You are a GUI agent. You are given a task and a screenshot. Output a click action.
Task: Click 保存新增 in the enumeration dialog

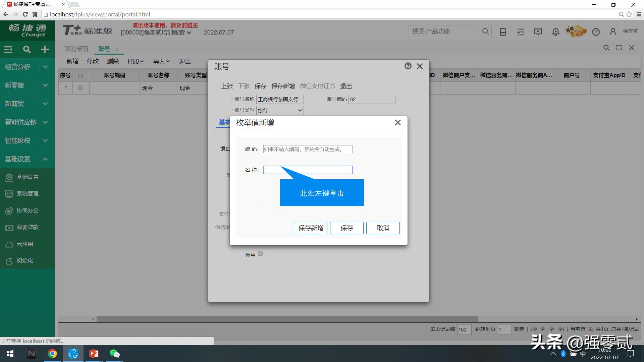pyautogui.click(x=310, y=228)
